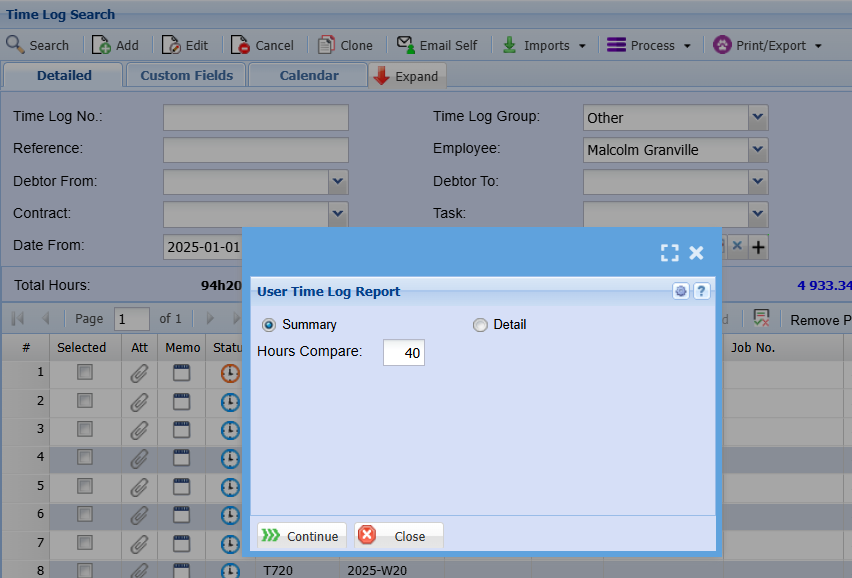Open the Debtor From dropdown
The width and height of the screenshot is (852, 578).
(338, 181)
